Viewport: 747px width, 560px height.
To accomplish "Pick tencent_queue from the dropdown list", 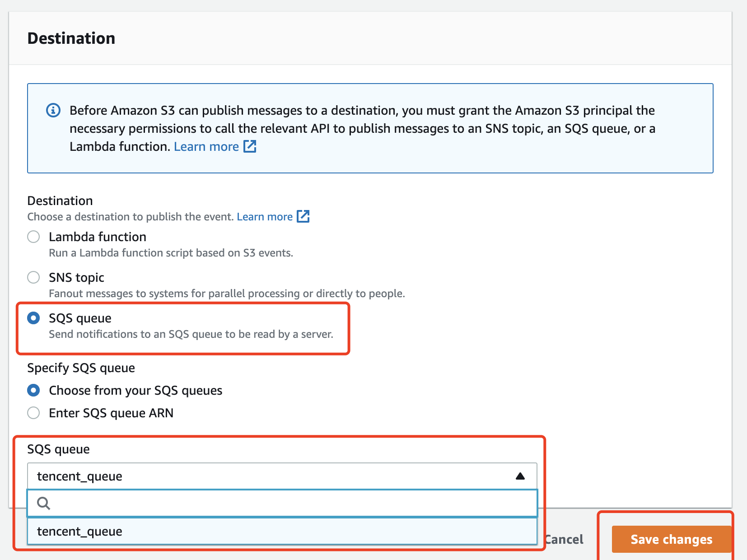I will [80, 532].
